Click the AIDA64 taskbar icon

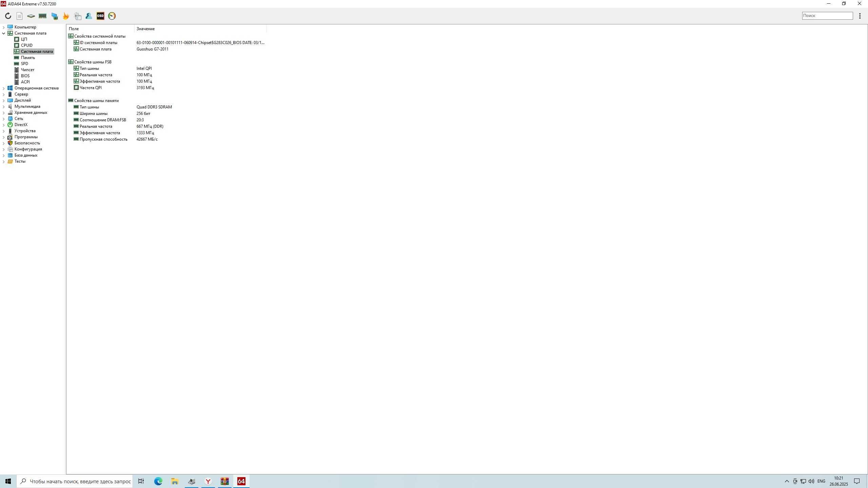click(241, 481)
